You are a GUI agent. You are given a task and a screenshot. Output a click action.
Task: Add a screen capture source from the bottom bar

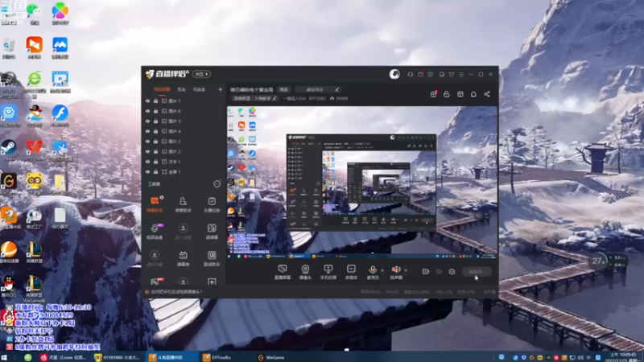pyautogui.click(x=283, y=272)
